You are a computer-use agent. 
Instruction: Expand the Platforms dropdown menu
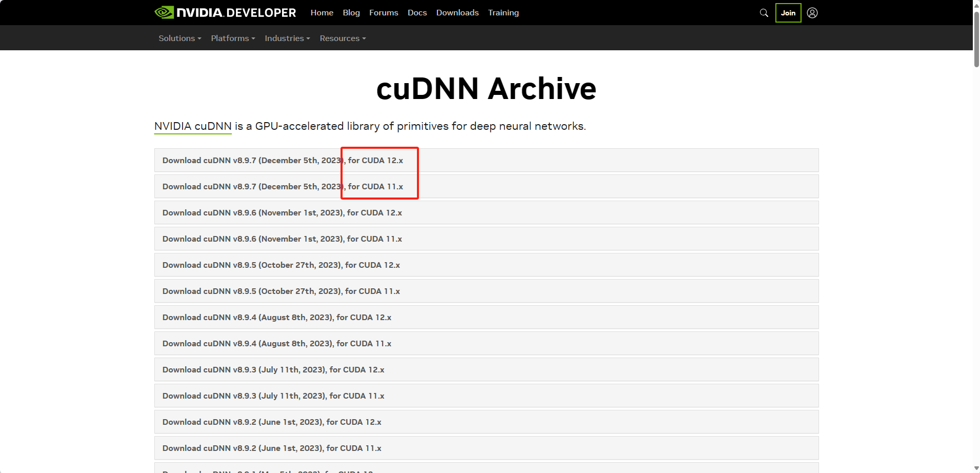(x=233, y=38)
